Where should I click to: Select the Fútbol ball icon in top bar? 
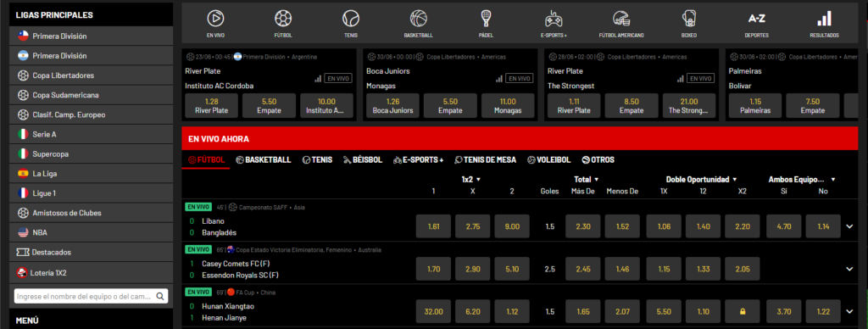coord(283,19)
